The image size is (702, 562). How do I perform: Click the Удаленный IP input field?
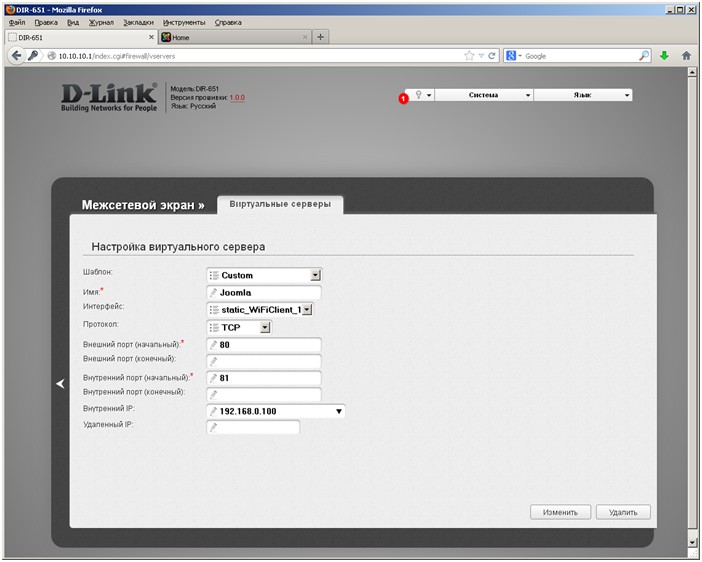tap(253, 428)
